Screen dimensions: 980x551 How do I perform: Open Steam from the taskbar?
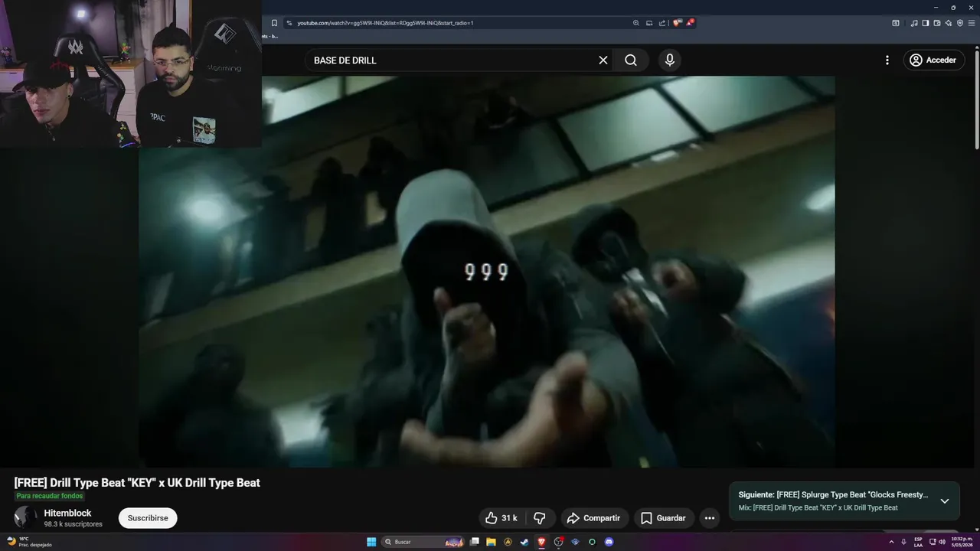[524, 542]
